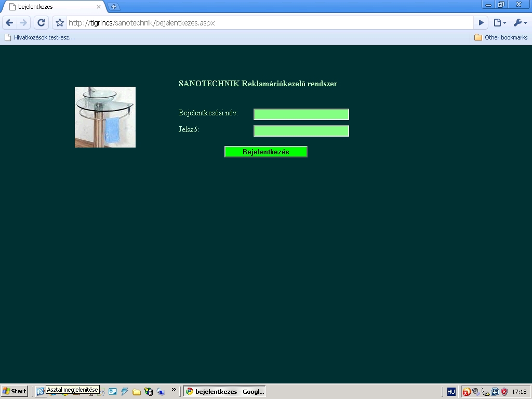Restore down the browser window
The width and height of the screenshot is (532, 399).
coord(501,5)
